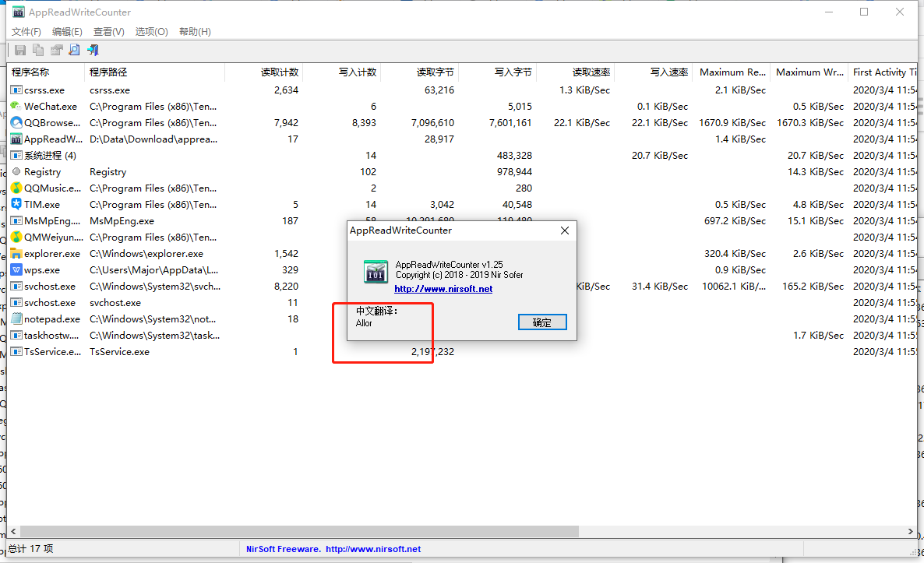Image resolution: width=924 pixels, height=563 pixels.
Task: Select the WeChat.exe row icon
Action: tap(16, 106)
